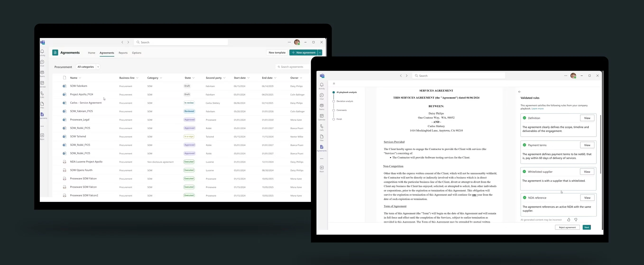Open SOW Tailwind agreement
Image resolution: width=644 pixels, height=265 pixels.
click(78, 137)
